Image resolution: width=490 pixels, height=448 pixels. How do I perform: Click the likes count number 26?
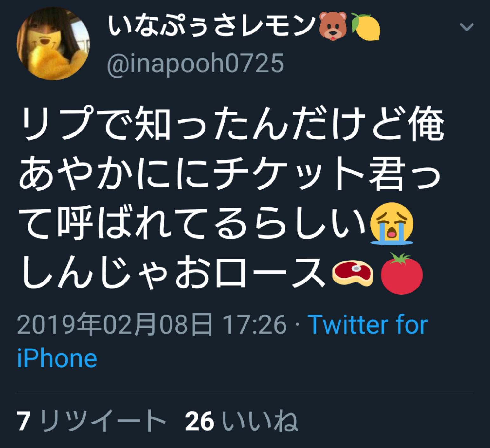coord(200,422)
